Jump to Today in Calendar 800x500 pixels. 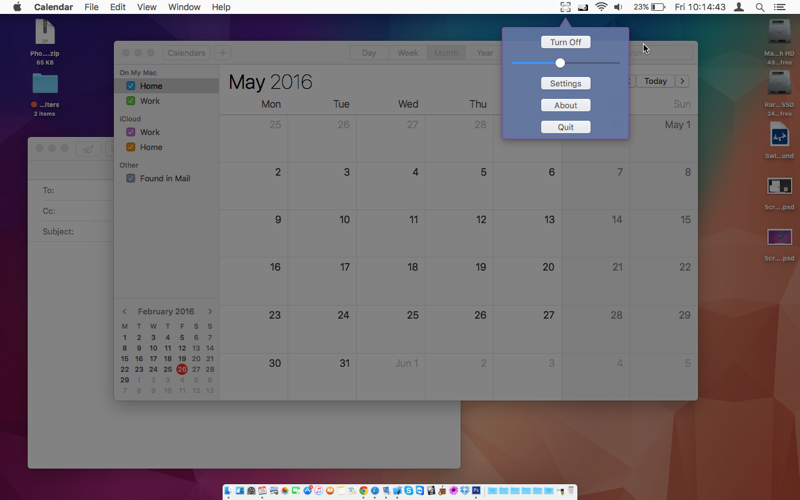655,81
